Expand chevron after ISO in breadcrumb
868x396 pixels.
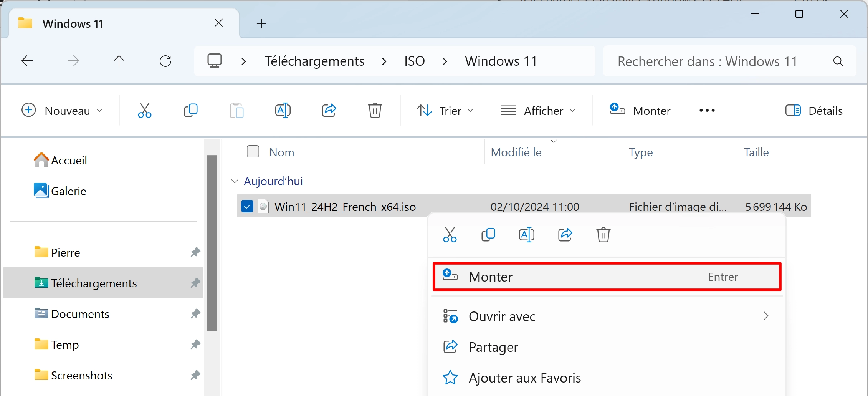click(445, 61)
